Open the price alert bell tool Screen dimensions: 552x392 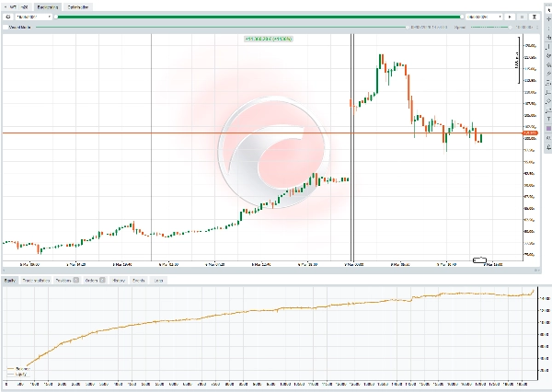click(x=548, y=147)
